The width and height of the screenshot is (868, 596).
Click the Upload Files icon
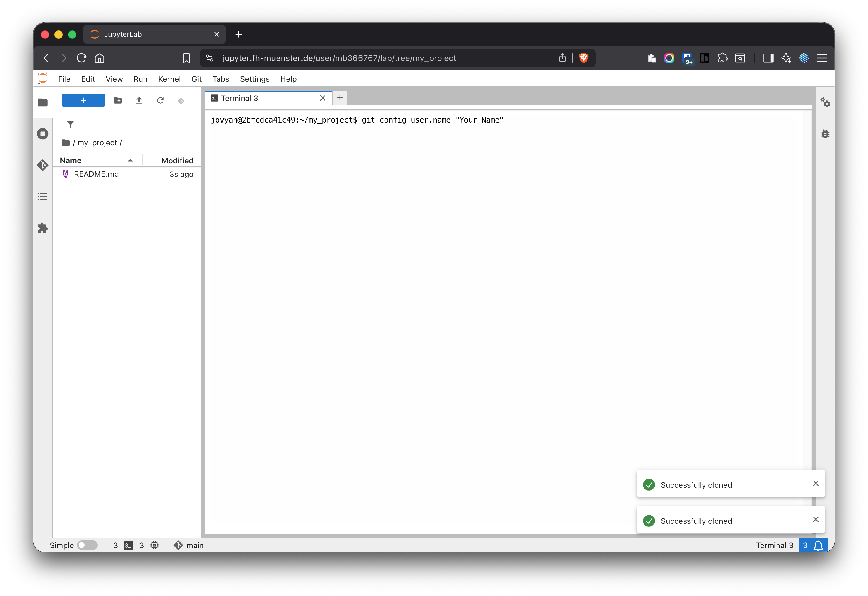(139, 100)
